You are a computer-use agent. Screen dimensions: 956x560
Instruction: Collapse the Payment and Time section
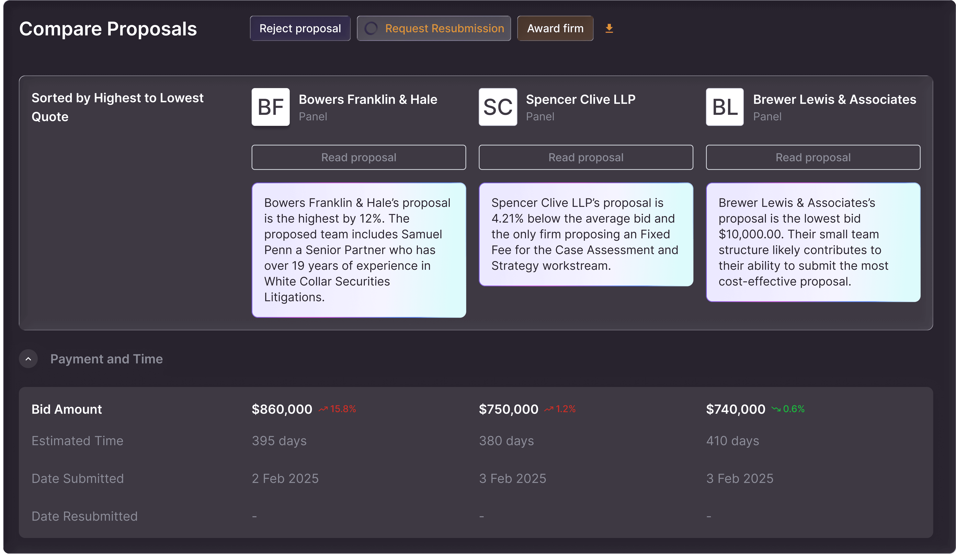click(28, 359)
